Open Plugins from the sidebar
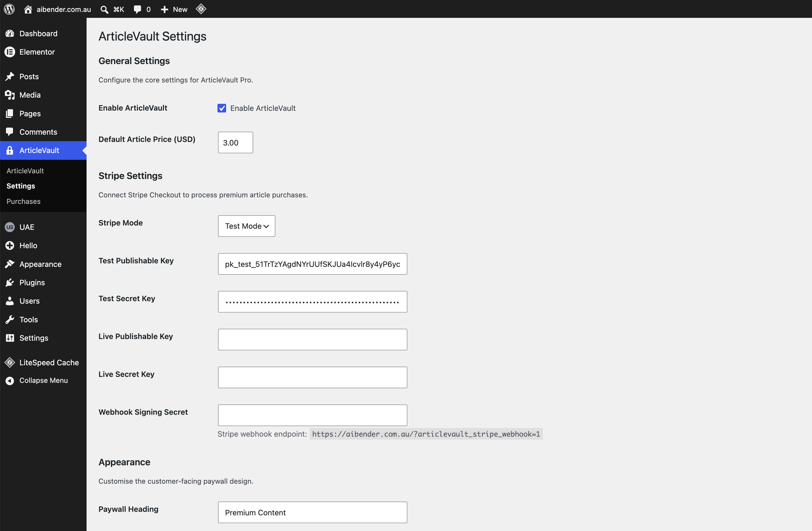 [x=43, y=282]
